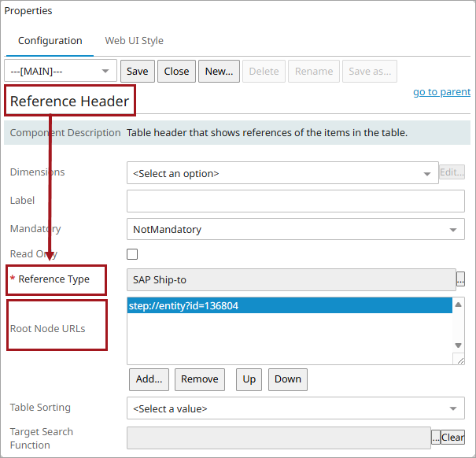This screenshot has width=476, height=458.
Task: Click the Remove button for Root Node URLs
Action: pos(199,379)
